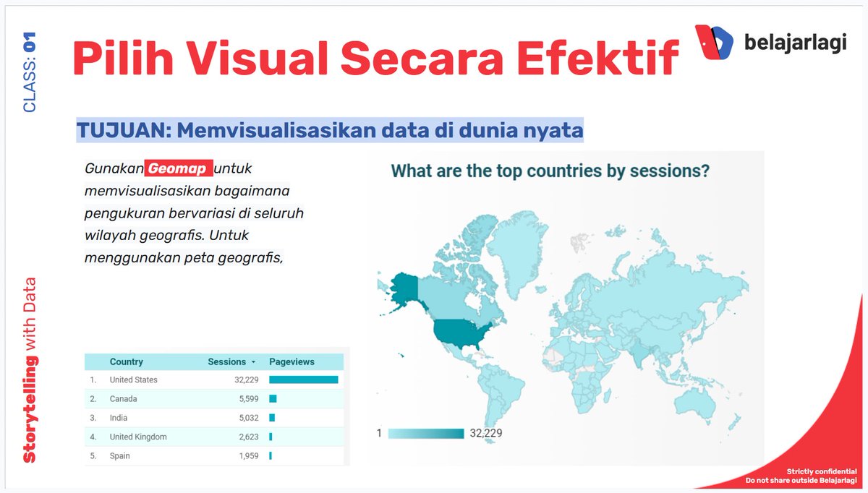
Task: Click the 'What are the top countries by sessions?' chart title
Action: coord(550,171)
